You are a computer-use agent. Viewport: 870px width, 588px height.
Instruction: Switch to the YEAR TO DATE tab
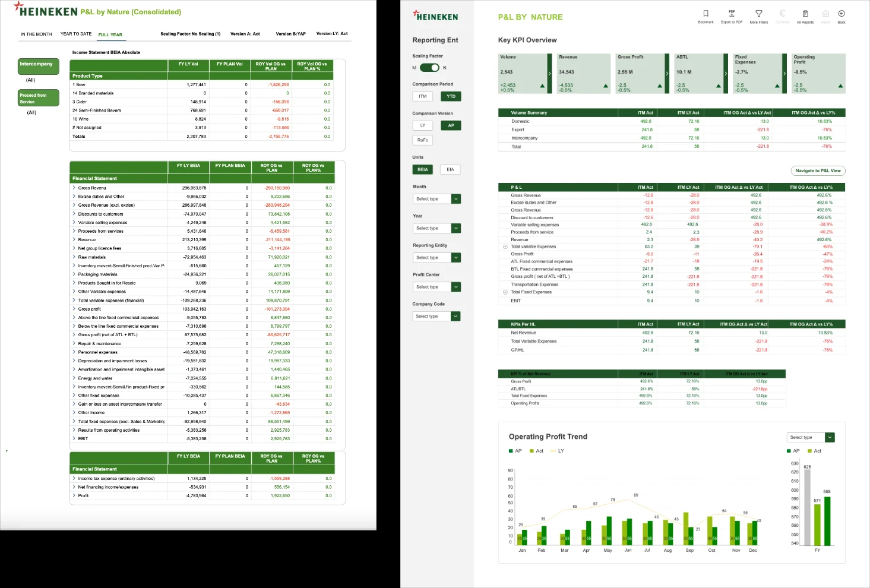click(76, 34)
